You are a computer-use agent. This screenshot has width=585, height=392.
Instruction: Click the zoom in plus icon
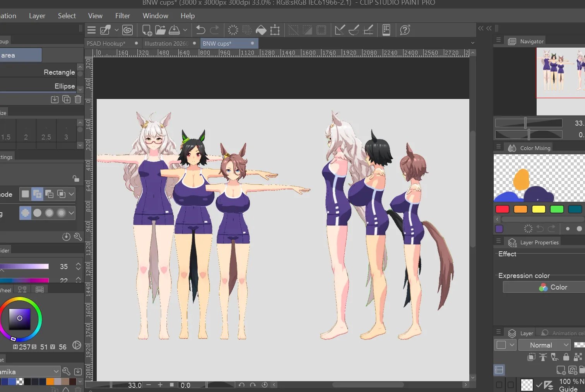tap(160, 385)
